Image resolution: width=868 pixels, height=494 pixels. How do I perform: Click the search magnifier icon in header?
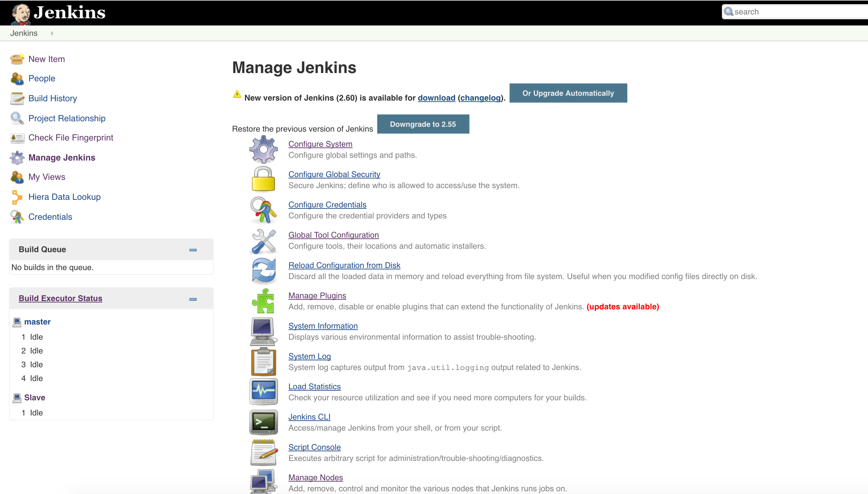click(x=728, y=12)
